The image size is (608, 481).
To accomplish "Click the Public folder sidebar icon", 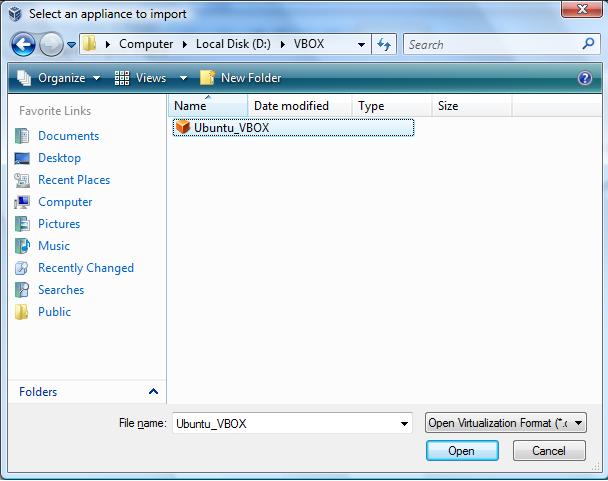I will pyautogui.click(x=21, y=312).
